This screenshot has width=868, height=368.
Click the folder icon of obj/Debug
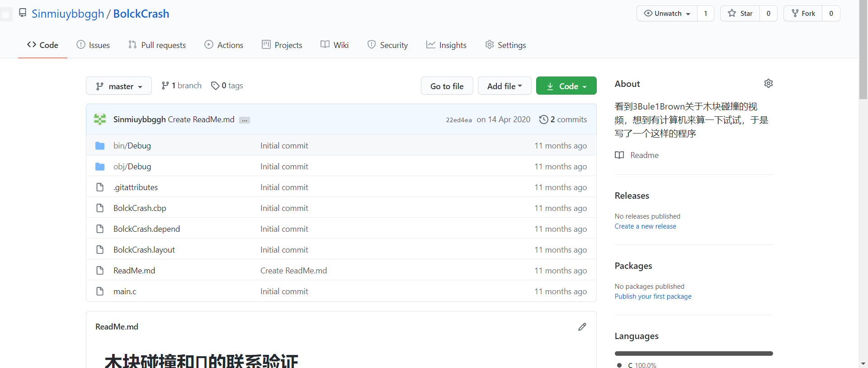(100, 167)
